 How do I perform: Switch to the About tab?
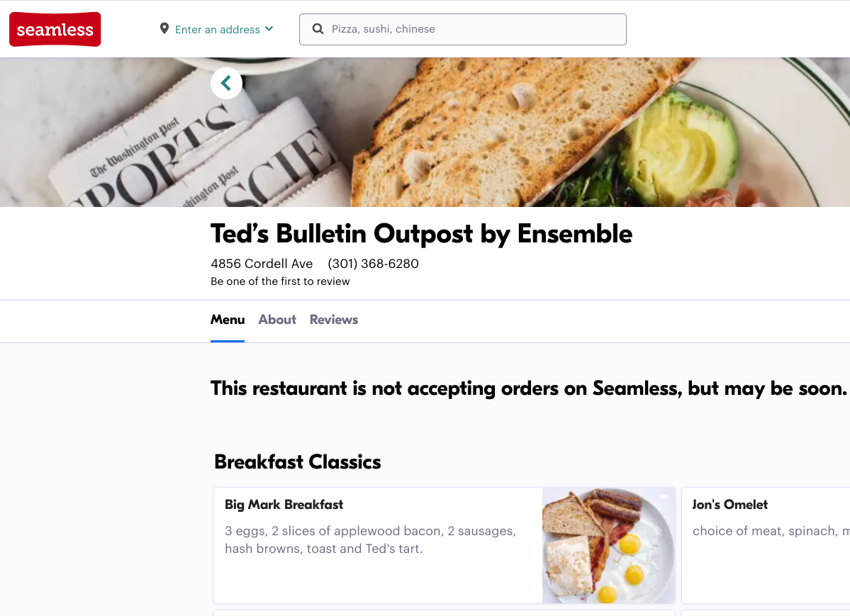point(276,320)
